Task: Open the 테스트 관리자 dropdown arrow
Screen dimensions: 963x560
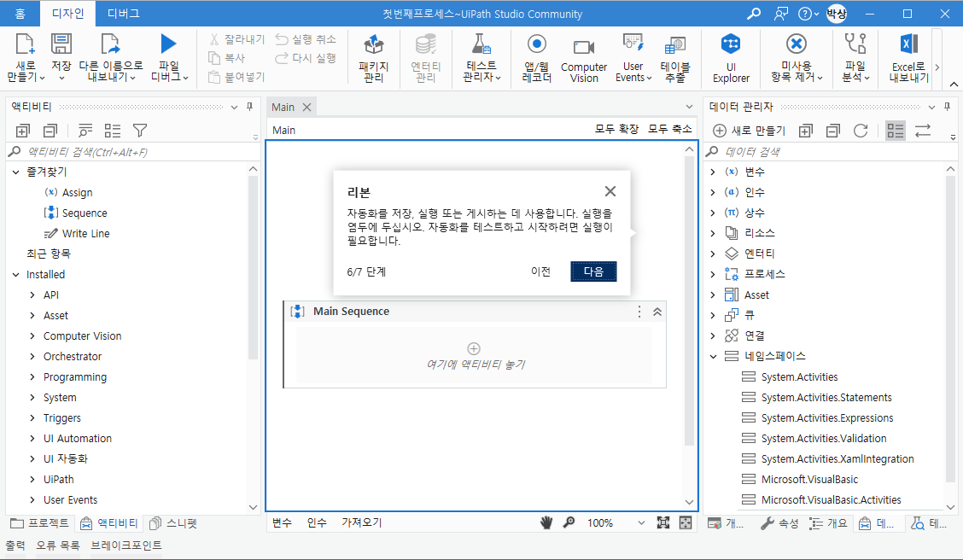Action: click(x=498, y=78)
